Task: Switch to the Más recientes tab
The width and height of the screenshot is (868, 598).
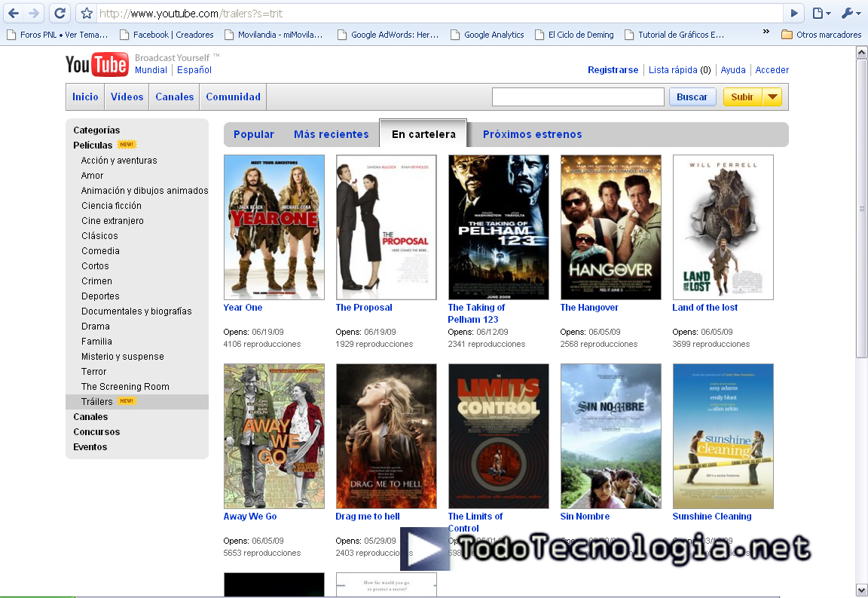Action: pos(331,134)
